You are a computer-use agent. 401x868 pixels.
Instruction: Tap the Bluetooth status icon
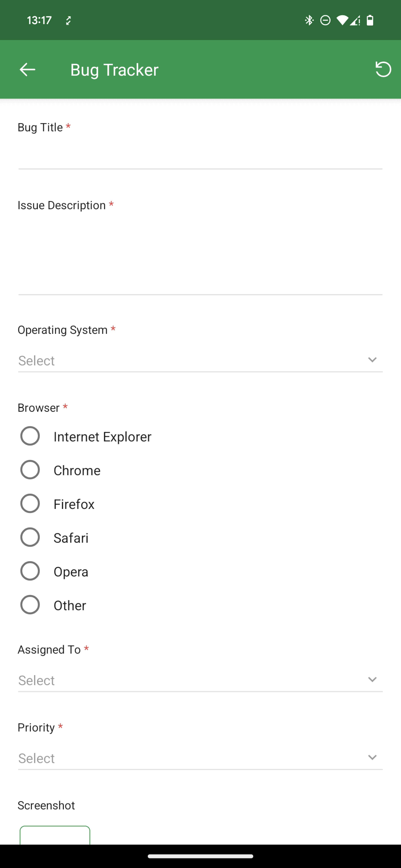[309, 21]
